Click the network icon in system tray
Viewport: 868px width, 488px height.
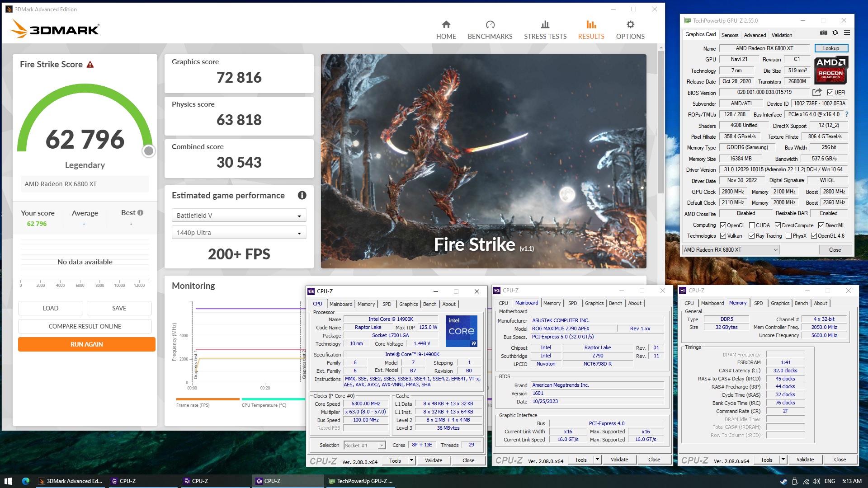click(x=806, y=481)
